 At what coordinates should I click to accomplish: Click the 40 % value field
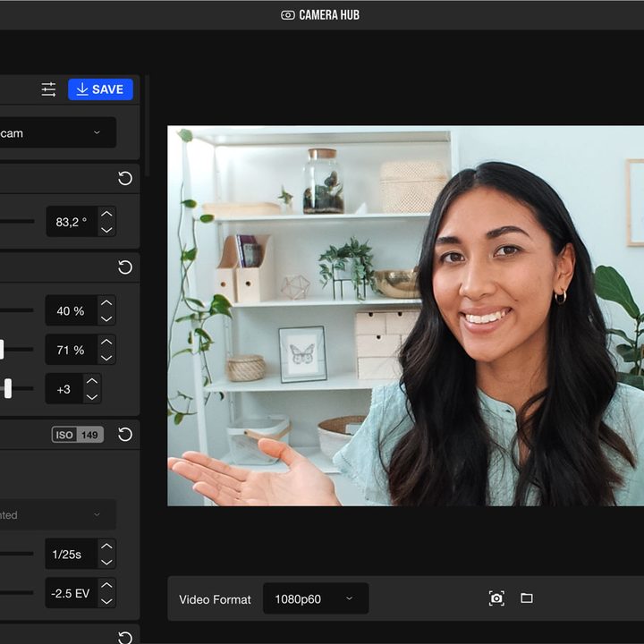click(72, 310)
